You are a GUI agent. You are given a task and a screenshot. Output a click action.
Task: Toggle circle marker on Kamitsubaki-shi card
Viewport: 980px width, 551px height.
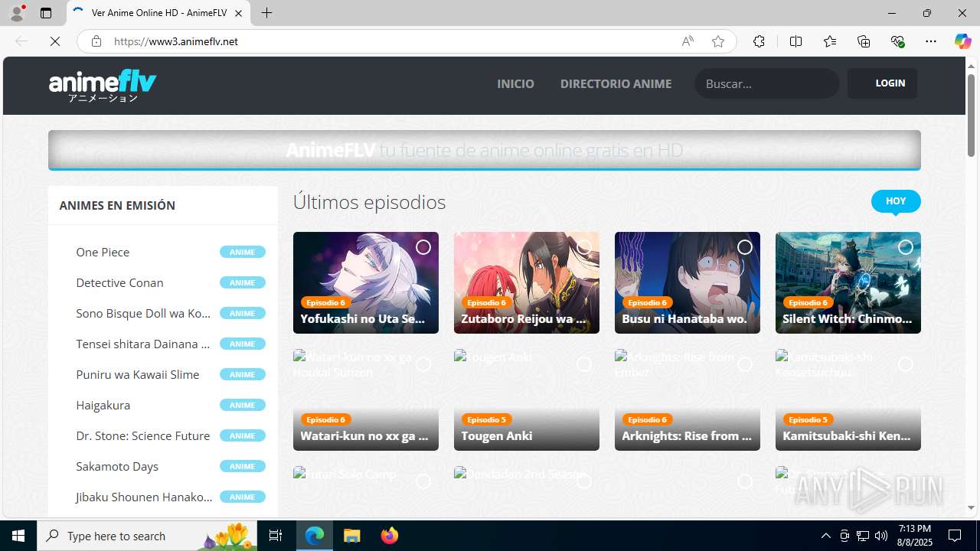(x=906, y=364)
